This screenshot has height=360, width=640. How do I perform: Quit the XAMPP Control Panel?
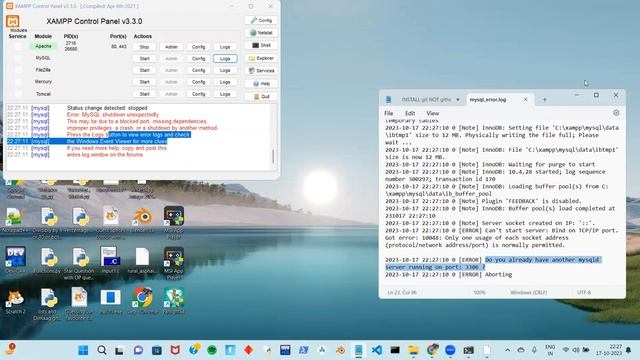261,97
